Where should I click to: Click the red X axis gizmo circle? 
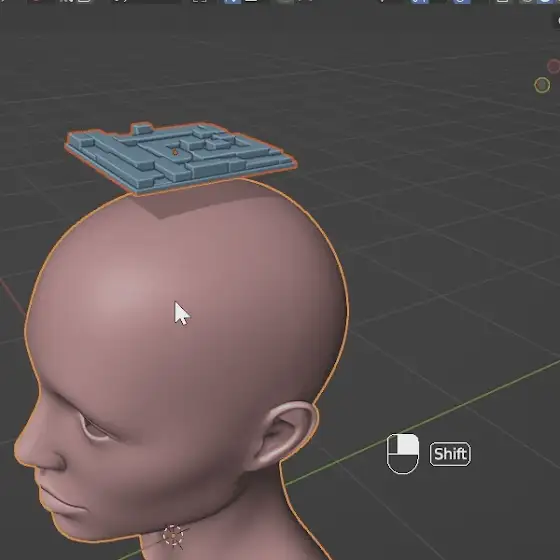554,66
